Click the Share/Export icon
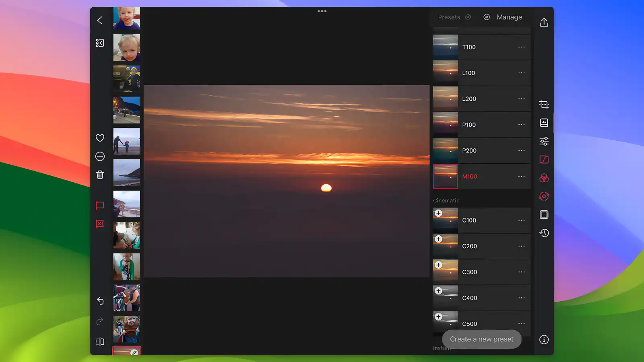 point(544,22)
